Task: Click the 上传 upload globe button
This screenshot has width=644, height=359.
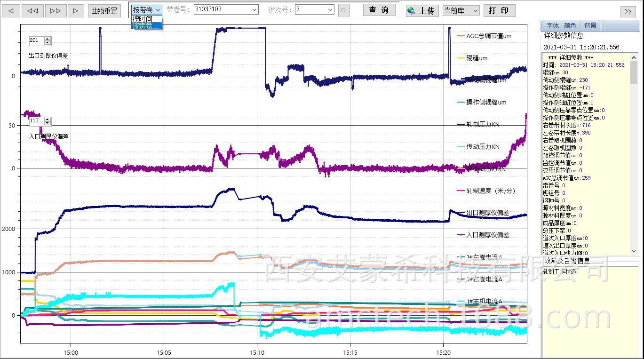Action: click(x=421, y=11)
